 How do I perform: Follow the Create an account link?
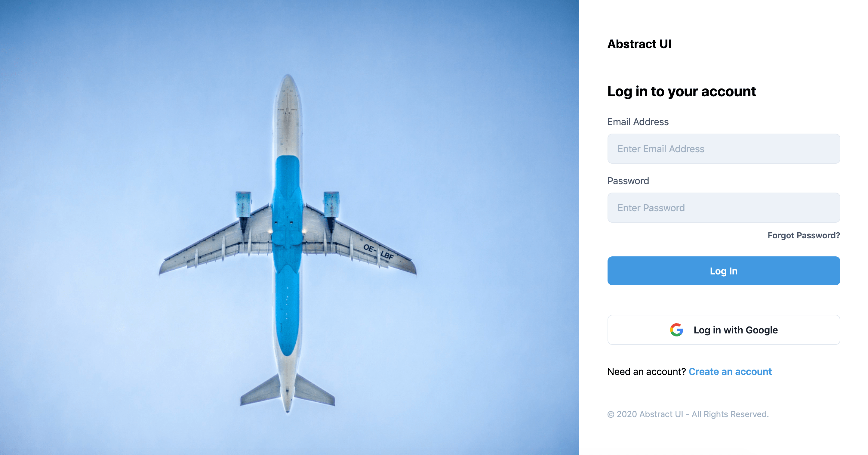(x=730, y=371)
